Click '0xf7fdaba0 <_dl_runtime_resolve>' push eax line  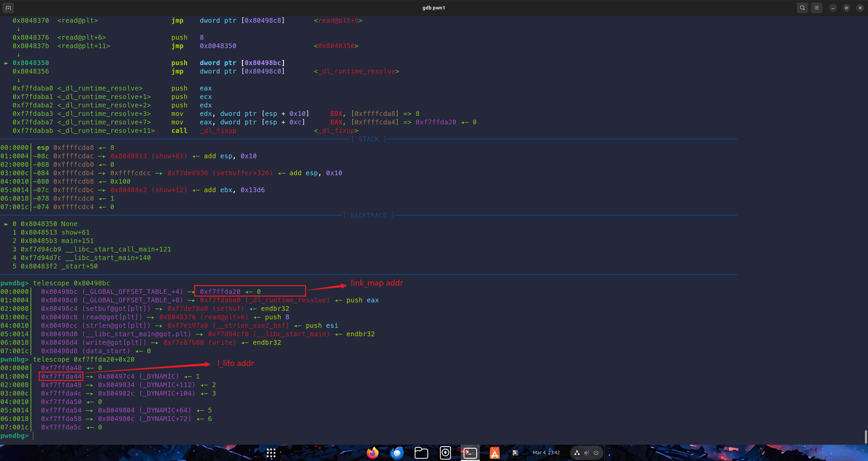point(112,88)
